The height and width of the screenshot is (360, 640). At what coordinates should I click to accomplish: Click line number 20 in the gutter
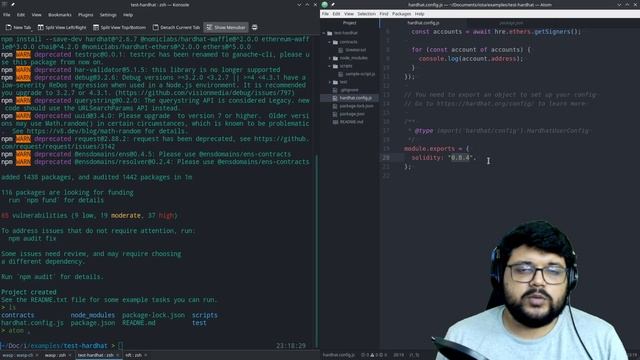point(386,158)
